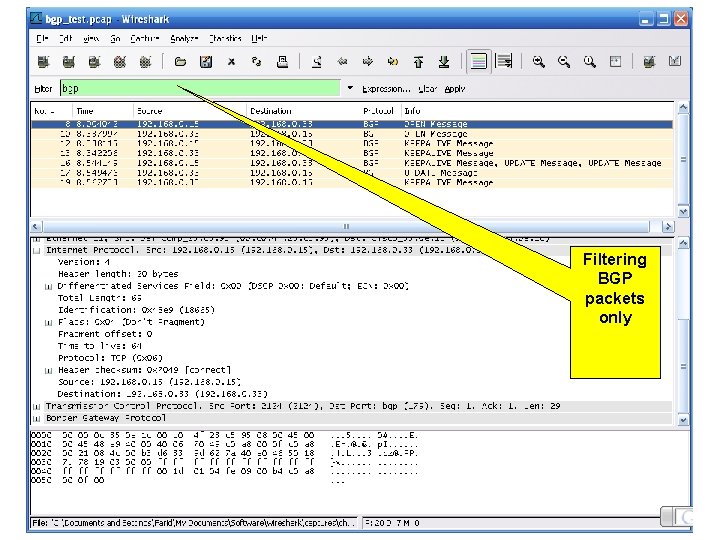720x540 pixels.
Task: Select packet 16 KEEPALIVE, UPDATE Message row
Action: point(352,163)
